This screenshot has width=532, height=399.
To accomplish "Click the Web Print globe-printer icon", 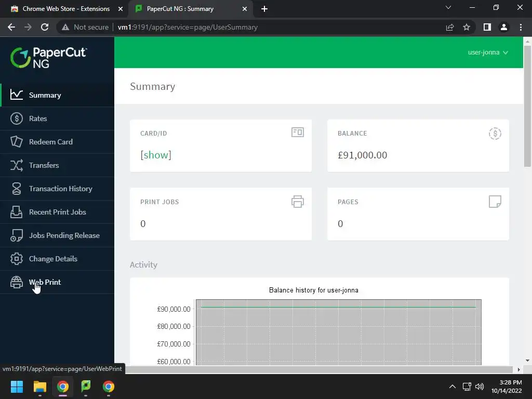I will 16,282.
